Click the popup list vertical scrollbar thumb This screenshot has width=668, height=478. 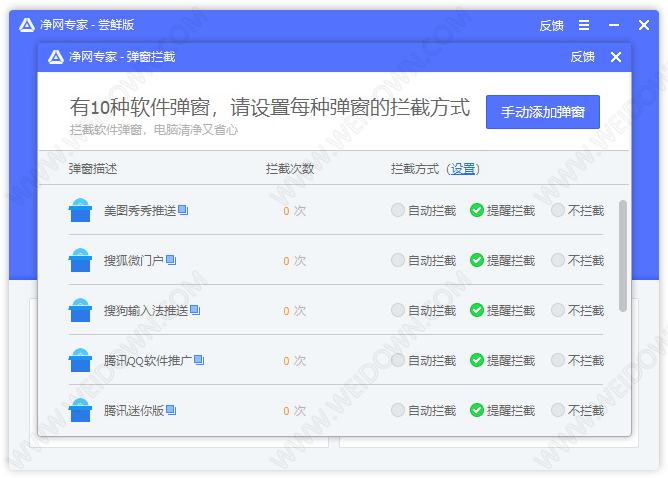(623, 256)
